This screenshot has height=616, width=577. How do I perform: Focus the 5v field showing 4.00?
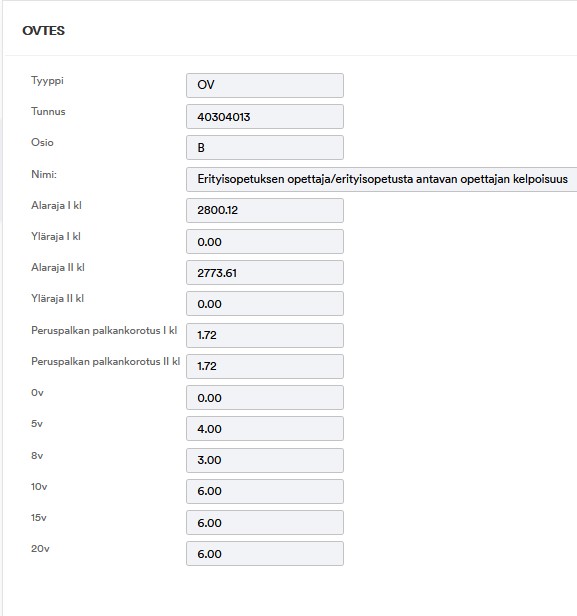tap(265, 428)
